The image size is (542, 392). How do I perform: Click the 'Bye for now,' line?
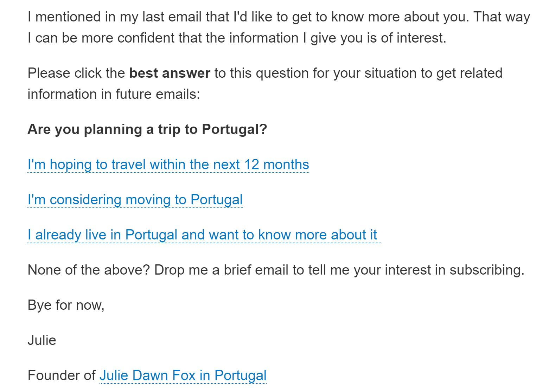pos(66,305)
